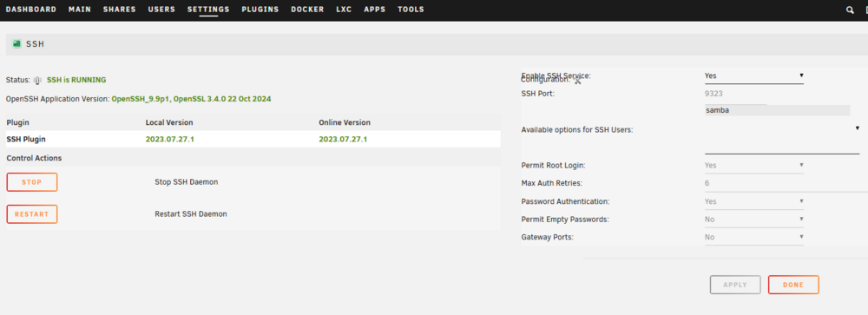The width and height of the screenshot is (868, 315).
Task: Click the 'Stop SSH Daemon' description text
Action: point(187,181)
